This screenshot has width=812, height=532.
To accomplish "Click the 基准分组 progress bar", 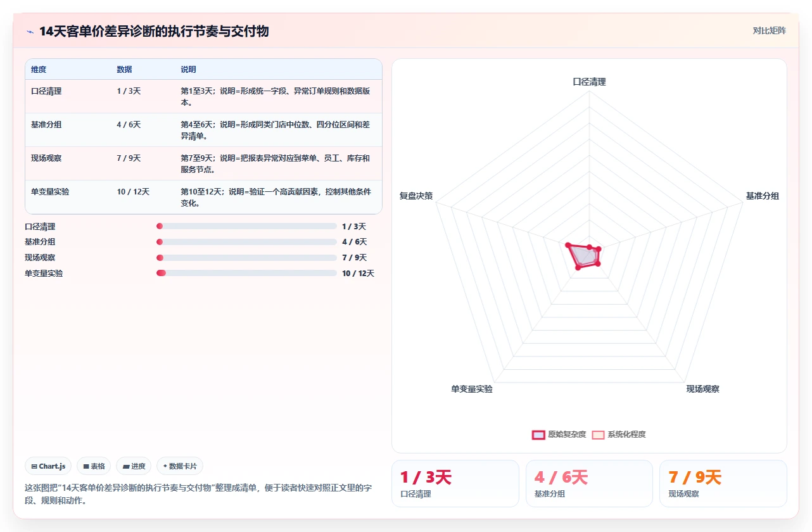I will click(246, 242).
